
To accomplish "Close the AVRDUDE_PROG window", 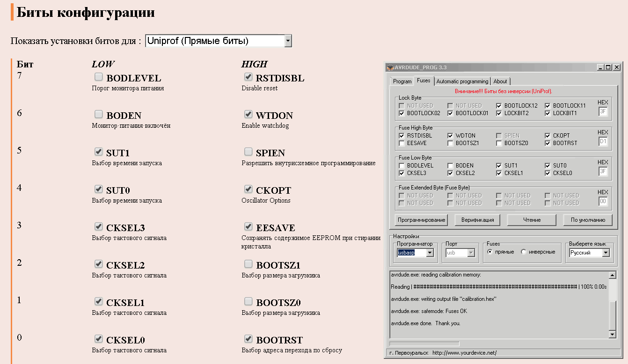I will pyautogui.click(x=617, y=67).
